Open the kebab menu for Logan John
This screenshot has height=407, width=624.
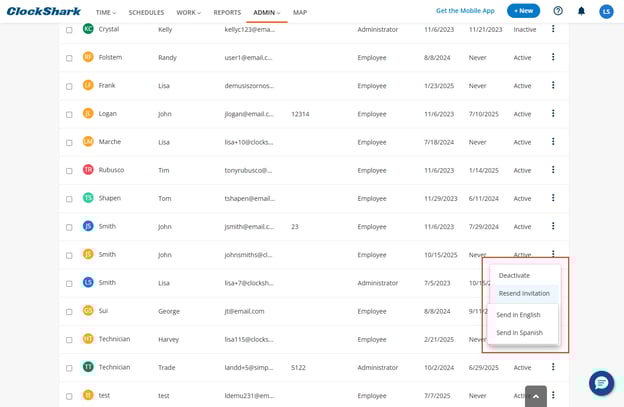[x=553, y=114]
